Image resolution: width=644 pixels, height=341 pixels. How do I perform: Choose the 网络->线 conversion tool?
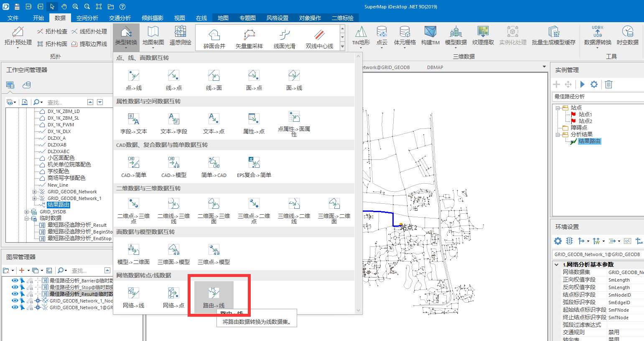click(x=133, y=297)
